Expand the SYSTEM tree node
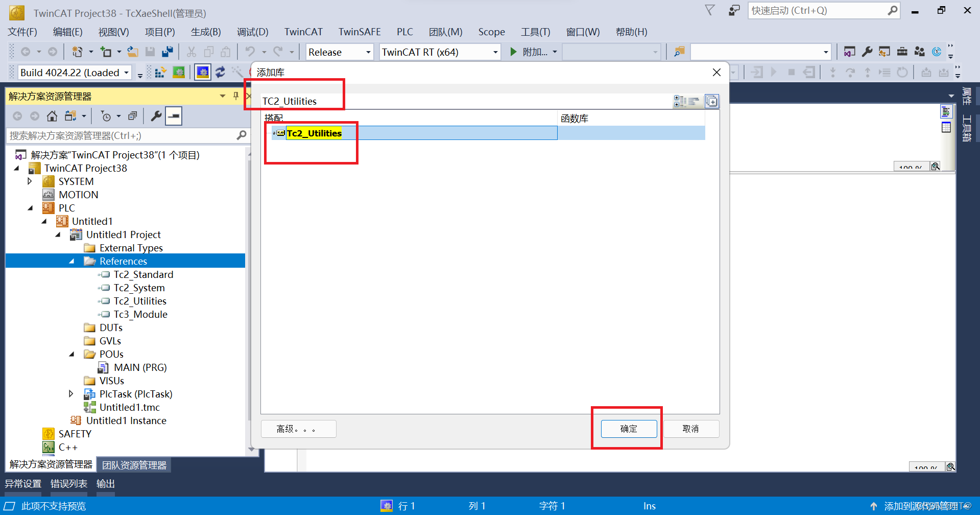Screen dimensions: 980x515 (x=30, y=181)
